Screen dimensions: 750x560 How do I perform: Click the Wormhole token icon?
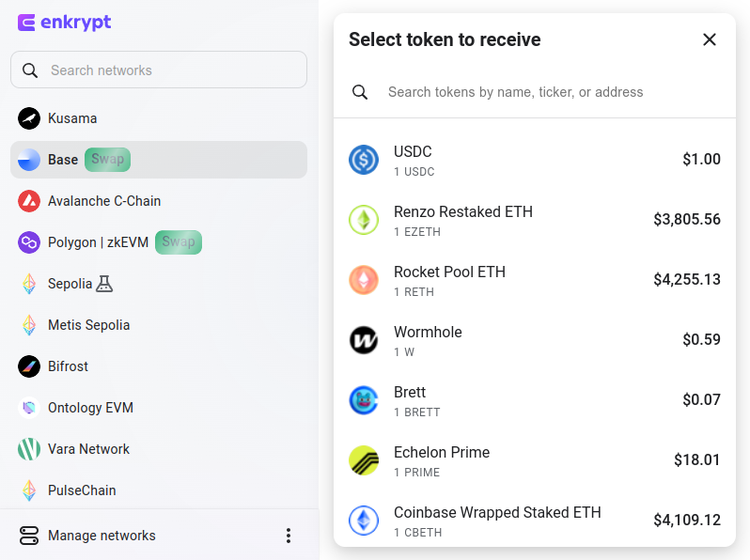pos(364,340)
